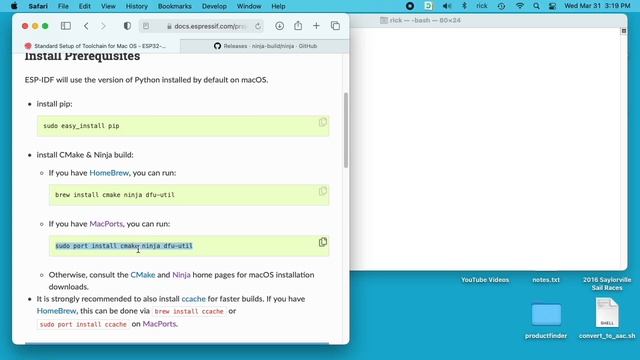
Task: Open the Develop menu
Action: pos(214,6)
